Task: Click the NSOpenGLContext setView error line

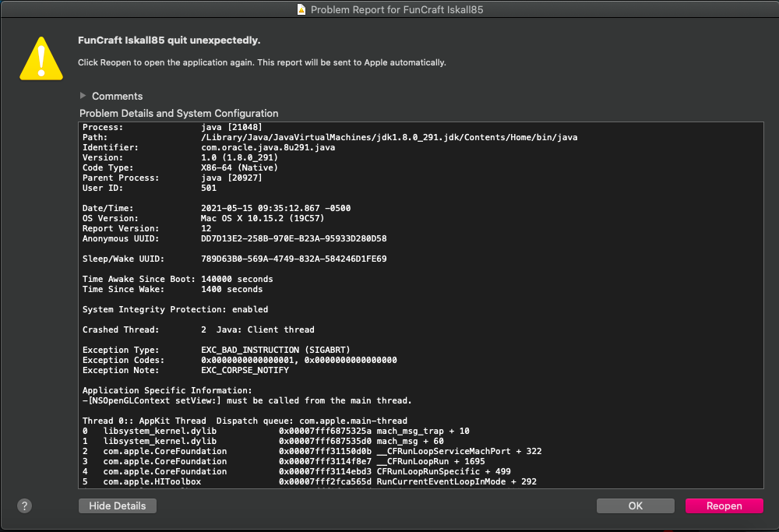Action: pos(248,400)
